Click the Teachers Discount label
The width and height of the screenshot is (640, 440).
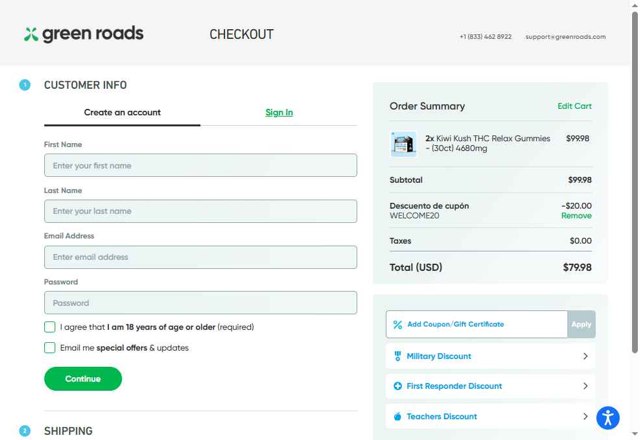(x=442, y=416)
